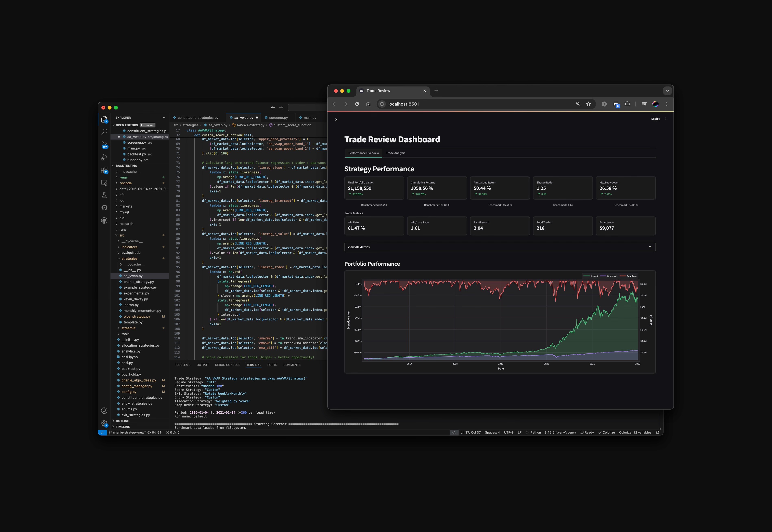Bookmark page with the star icon
This screenshot has width=772, height=532.
point(589,104)
